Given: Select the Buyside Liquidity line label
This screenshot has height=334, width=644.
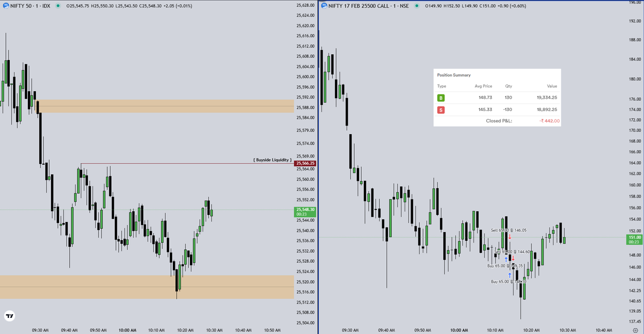Looking at the screenshot, I should coord(273,160).
